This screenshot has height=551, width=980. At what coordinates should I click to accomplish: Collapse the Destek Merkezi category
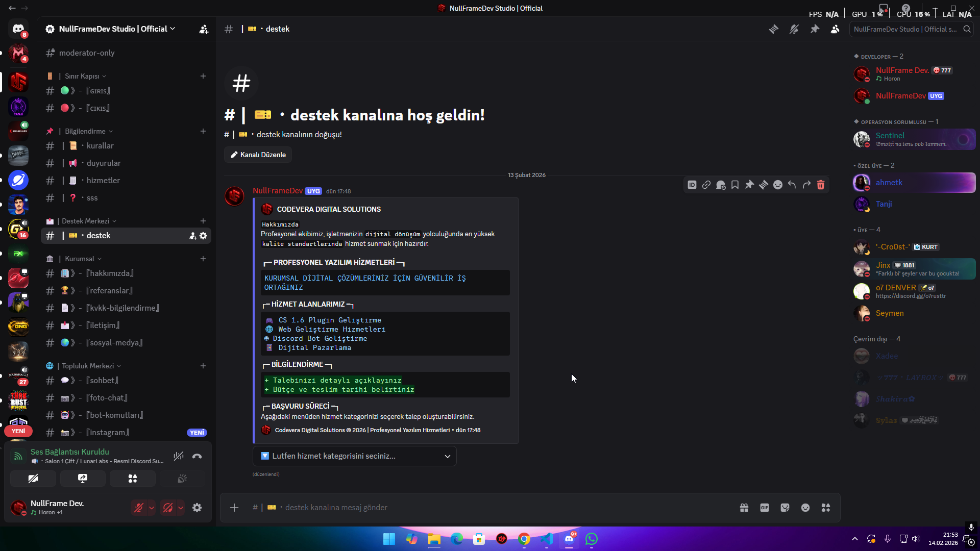tap(85, 221)
